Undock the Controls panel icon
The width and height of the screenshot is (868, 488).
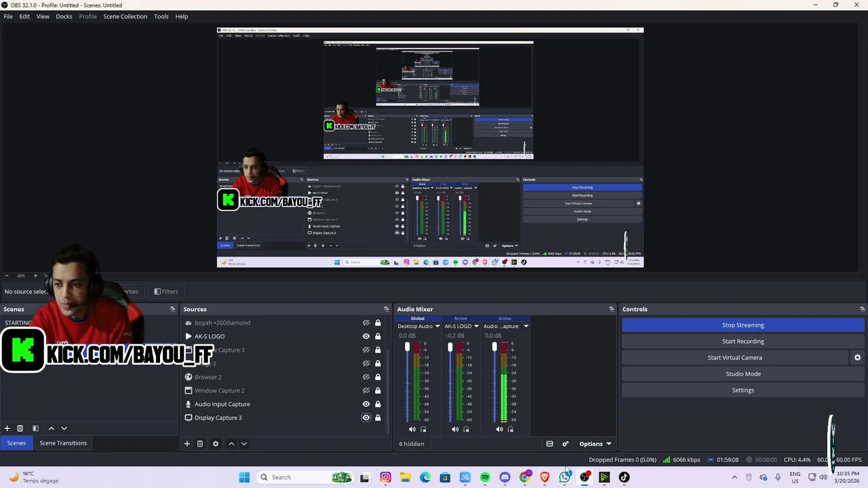[x=863, y=309]
